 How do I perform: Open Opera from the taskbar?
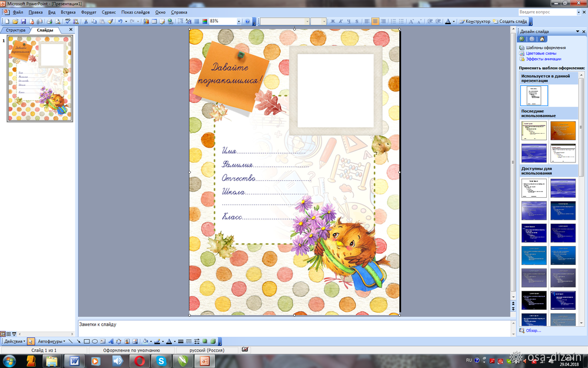point(139,362)
